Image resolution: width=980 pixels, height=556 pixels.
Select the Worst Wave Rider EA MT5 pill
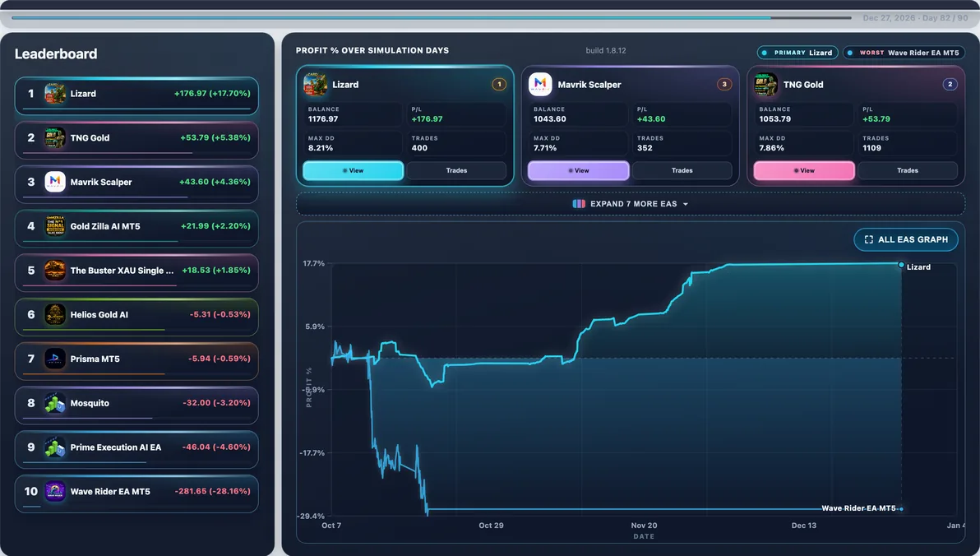point(904,53)
